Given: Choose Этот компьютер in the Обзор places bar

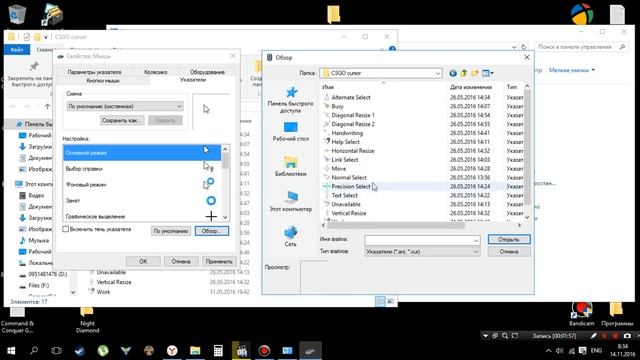Looking at the screenshot, I should click(291, 201).
